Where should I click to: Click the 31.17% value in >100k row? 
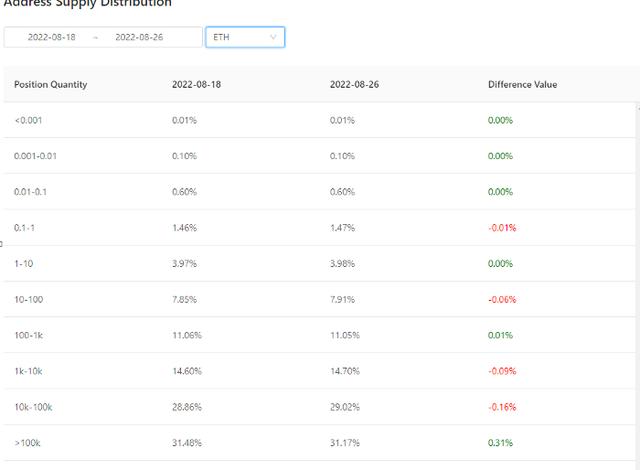coord(345,443)
